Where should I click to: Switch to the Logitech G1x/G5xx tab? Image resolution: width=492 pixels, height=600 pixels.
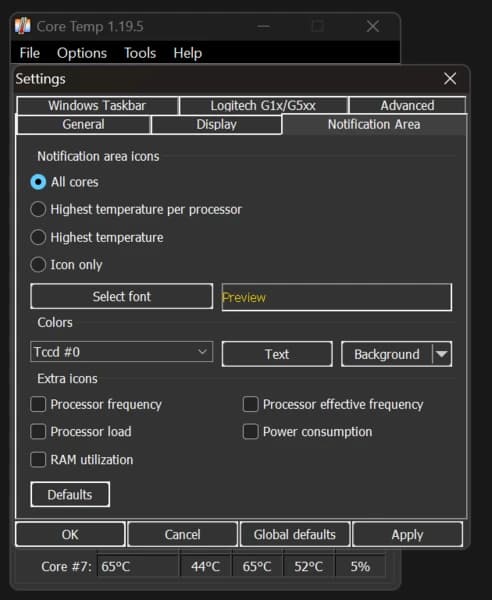[x=264, y=105]
